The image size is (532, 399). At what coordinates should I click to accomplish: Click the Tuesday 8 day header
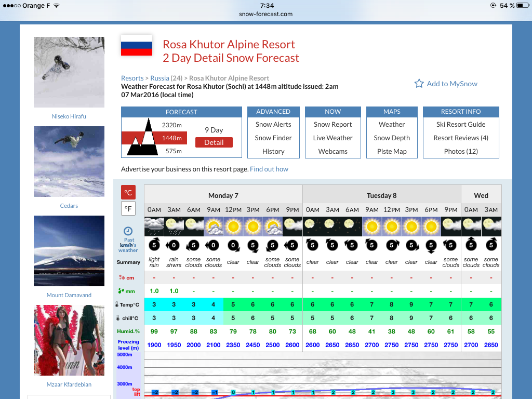pyautogui.click(x=382, y=195)
